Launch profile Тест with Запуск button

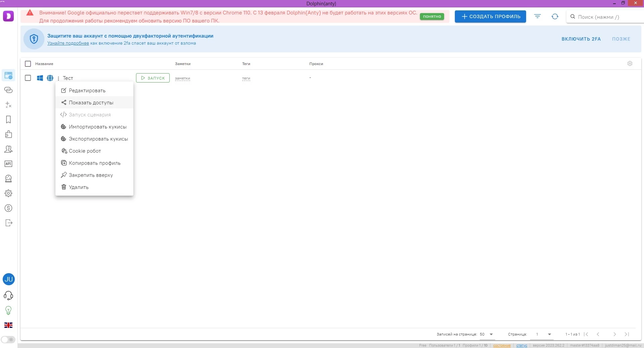[153, 78]
